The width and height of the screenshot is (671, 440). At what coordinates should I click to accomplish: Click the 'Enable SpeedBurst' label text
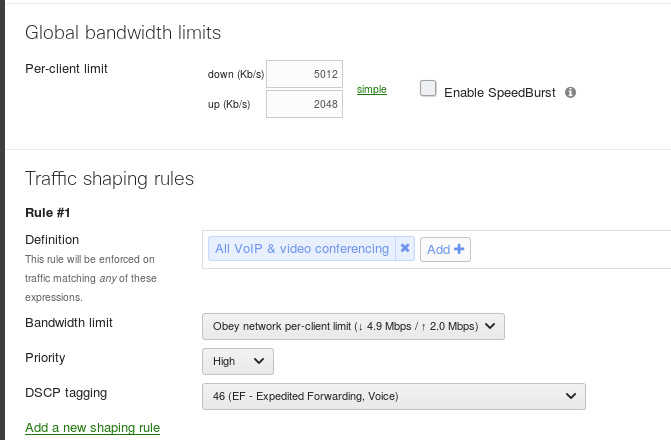(499, 92)
